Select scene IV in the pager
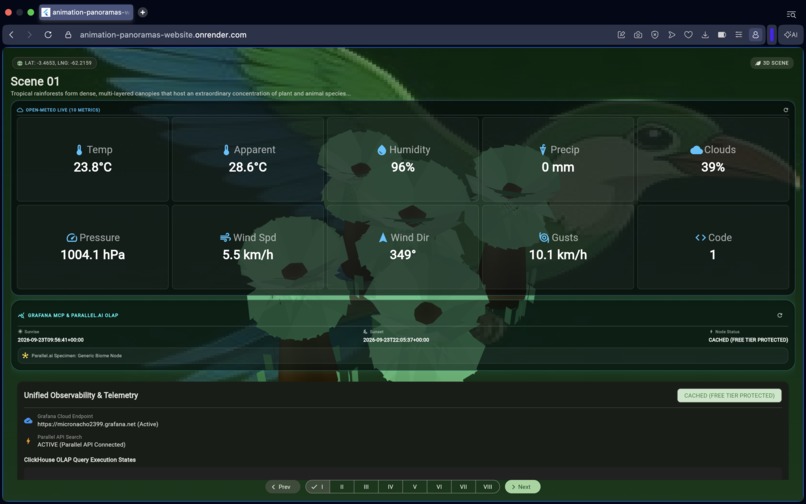The width and height of the screenshot is (806, 504). 390,487
